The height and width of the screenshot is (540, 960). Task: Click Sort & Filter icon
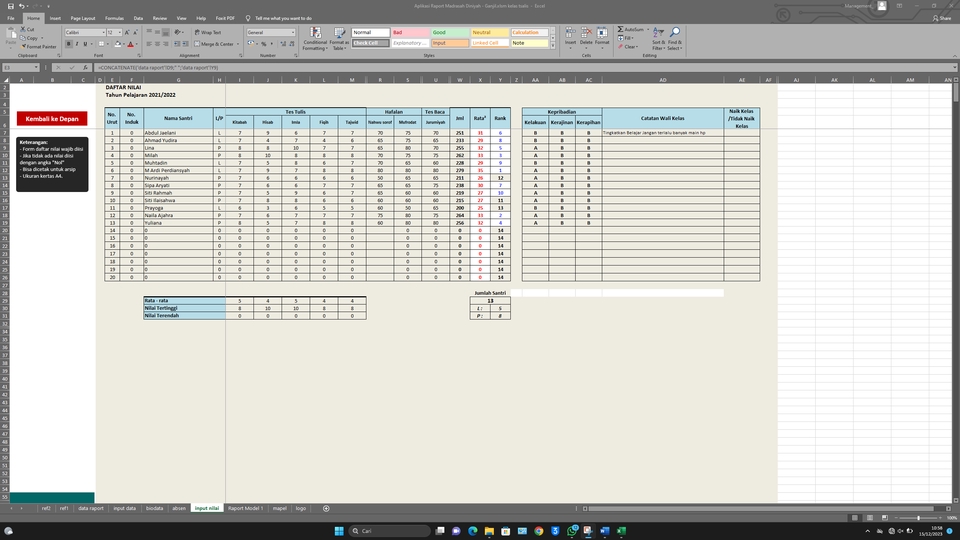coord(658,33)
